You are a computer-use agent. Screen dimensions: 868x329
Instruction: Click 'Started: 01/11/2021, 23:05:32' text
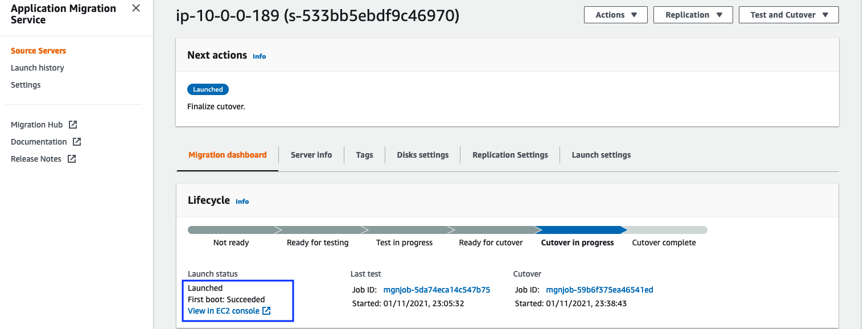pos(408,303)
